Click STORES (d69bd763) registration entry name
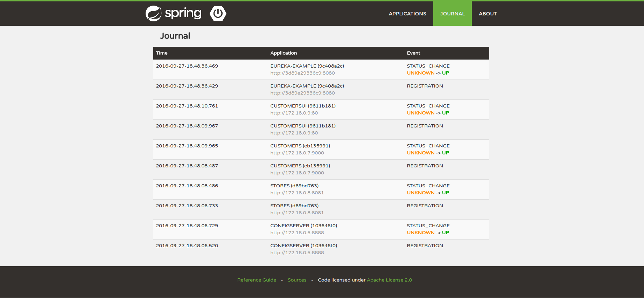This screenshot has height=298, width=644. [x=294, y=206]
